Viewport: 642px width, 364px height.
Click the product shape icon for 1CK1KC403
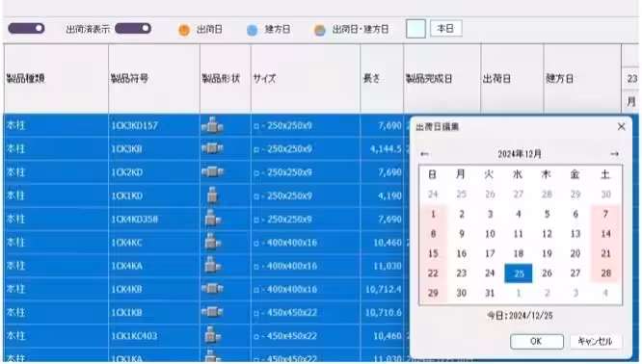pyautogui.click(x=212, y=335)
